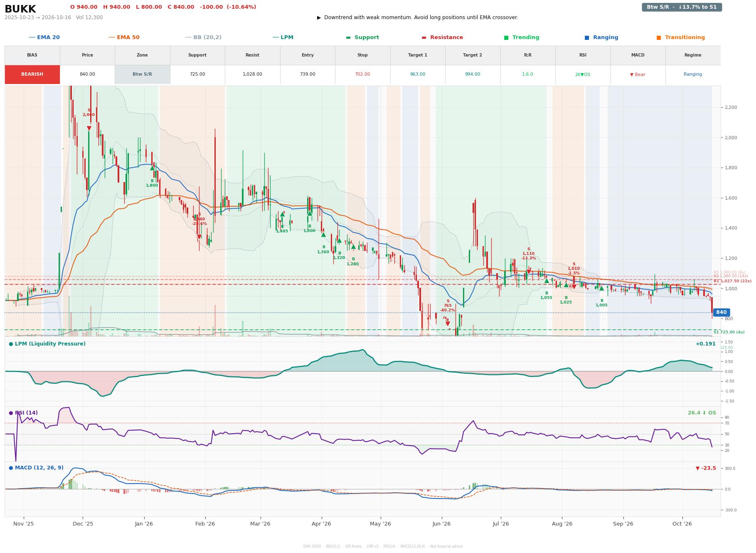This screenshot has width=756, height=553.
Task: Click the Target 2 value 994.00
Action: [473, 74]
